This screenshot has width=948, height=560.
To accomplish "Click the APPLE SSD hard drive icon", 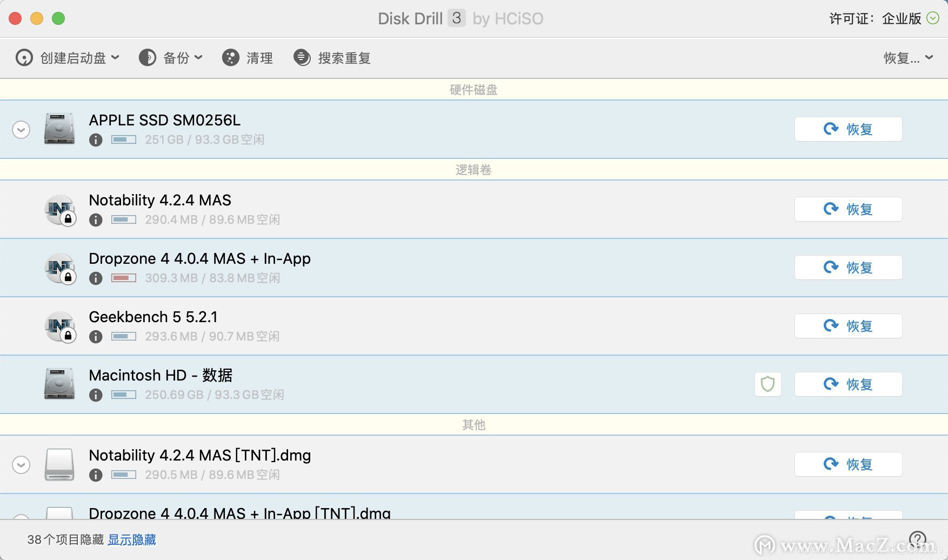I will (x=59, y=129).
